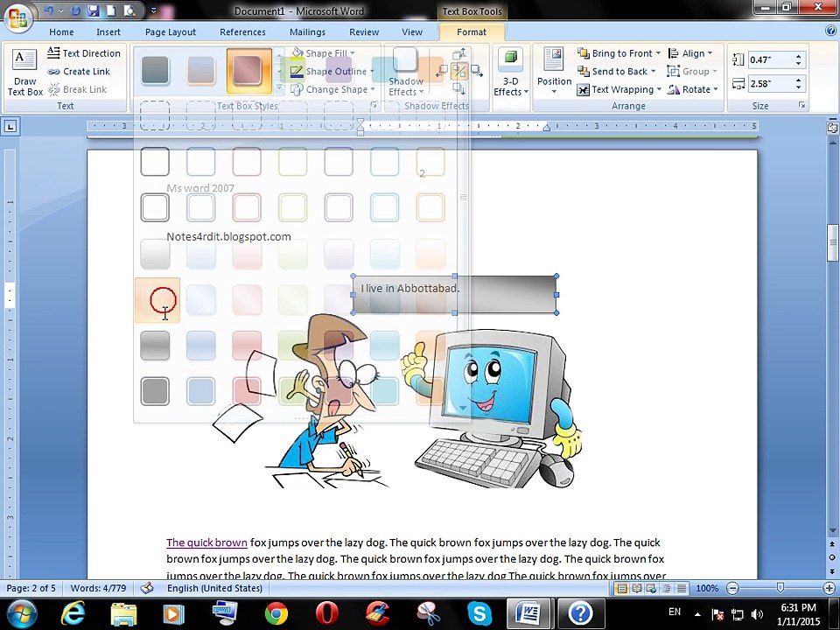
Task: Click zoom slider handle in status bar
Action: 780,588
